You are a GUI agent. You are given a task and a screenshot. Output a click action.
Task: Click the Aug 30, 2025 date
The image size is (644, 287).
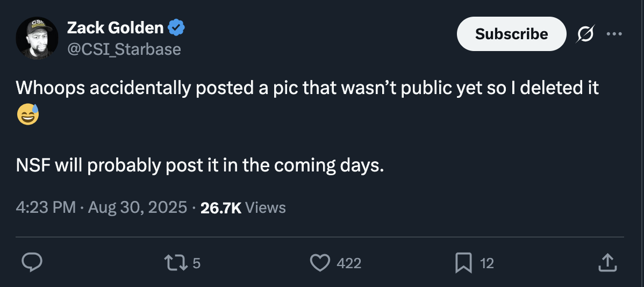click(136, 207)
